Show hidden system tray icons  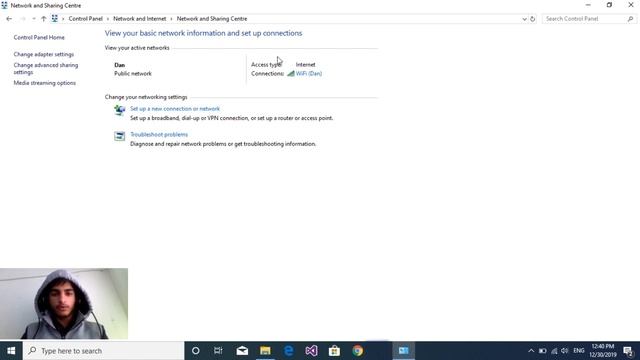click(531, 351)
